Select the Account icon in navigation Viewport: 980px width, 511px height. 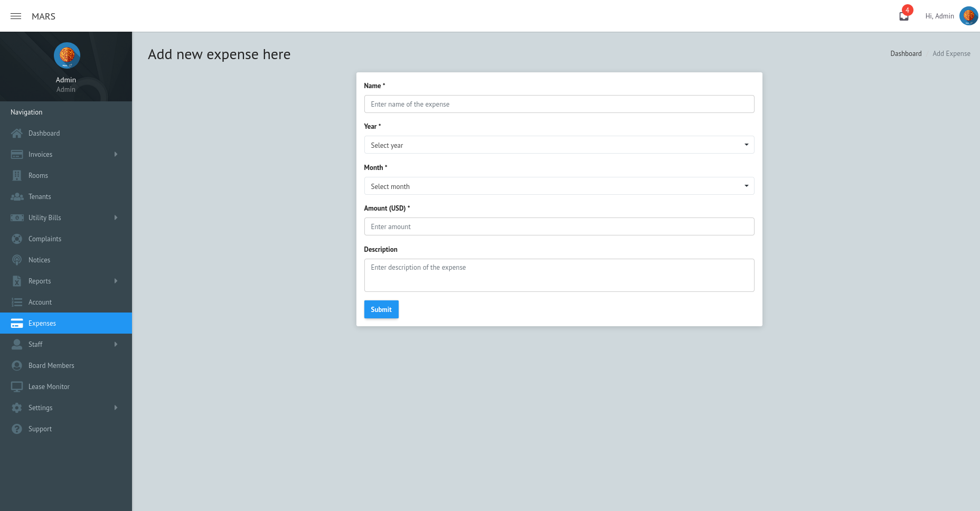click(x=16, y=302)
